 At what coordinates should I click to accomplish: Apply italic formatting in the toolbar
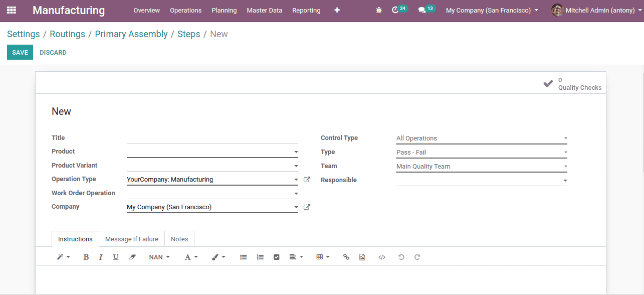pyautogui.click(x=101, y=257)
